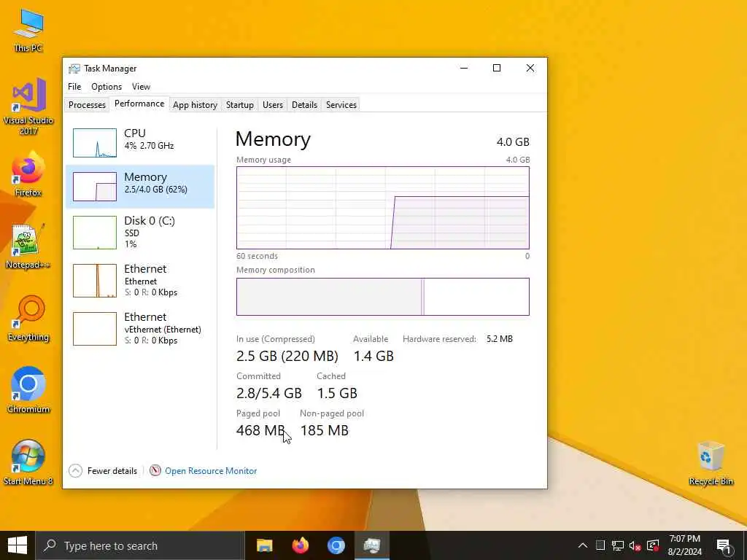Open This PC desktop icon

click(x=28, y=31)
